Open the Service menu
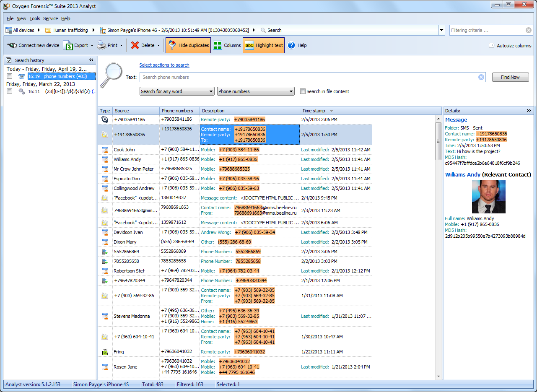The image size is (537, 392). (x=51, y=18)
